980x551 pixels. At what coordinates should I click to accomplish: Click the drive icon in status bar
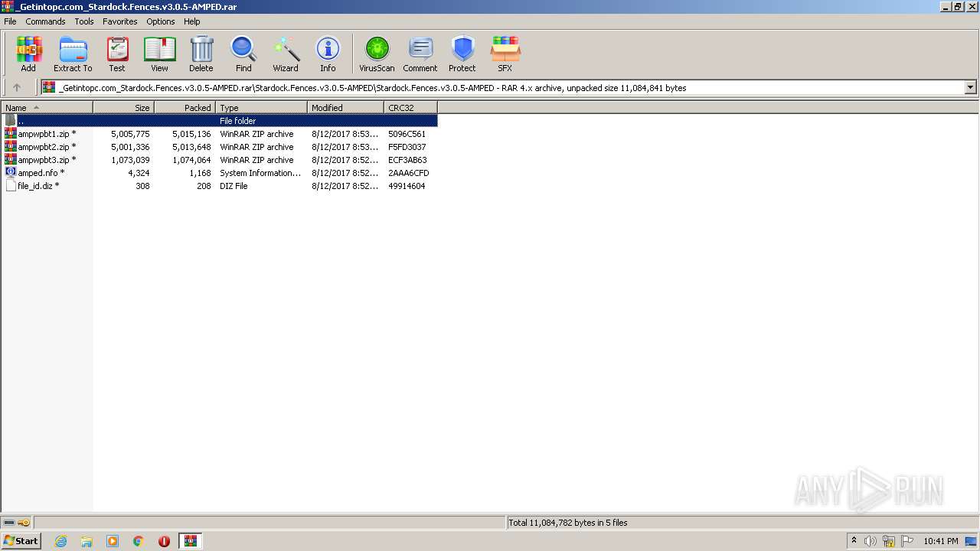[x=9, y=523]
